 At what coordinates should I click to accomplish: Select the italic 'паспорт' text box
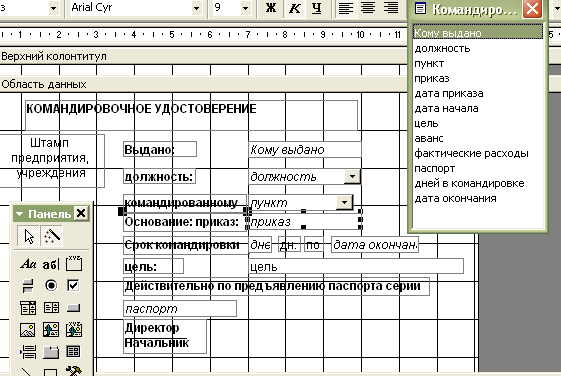(180, 309)
